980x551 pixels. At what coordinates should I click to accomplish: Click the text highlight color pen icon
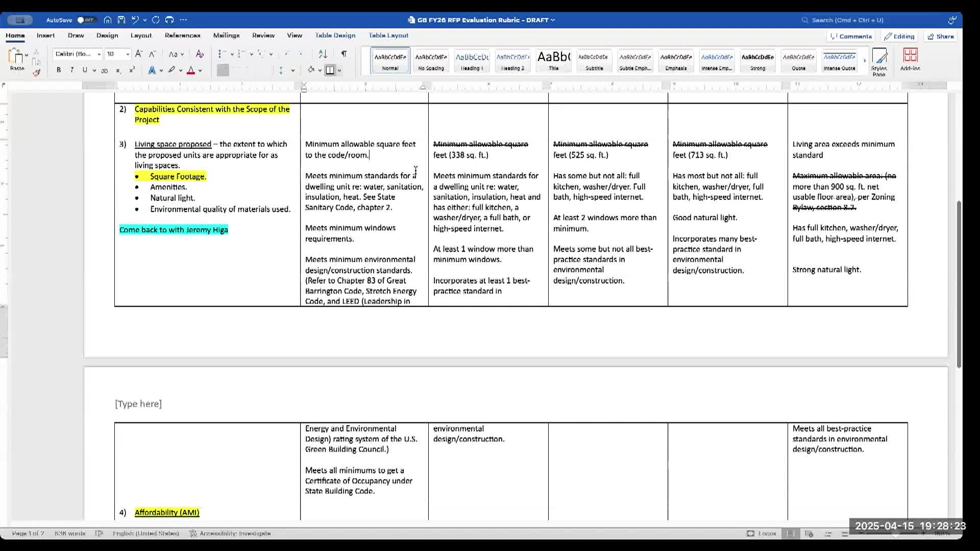click(172, 70)
